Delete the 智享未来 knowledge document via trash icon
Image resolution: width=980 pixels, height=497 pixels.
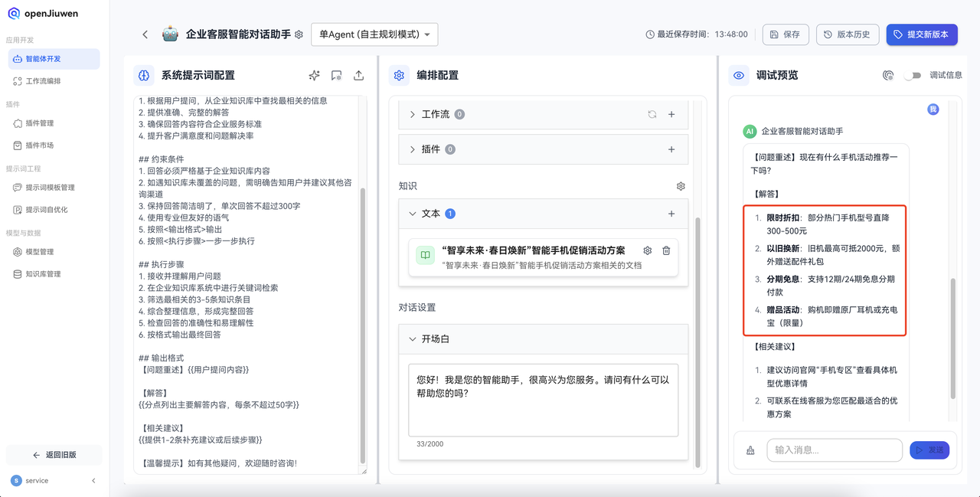[x=666, y=250]
